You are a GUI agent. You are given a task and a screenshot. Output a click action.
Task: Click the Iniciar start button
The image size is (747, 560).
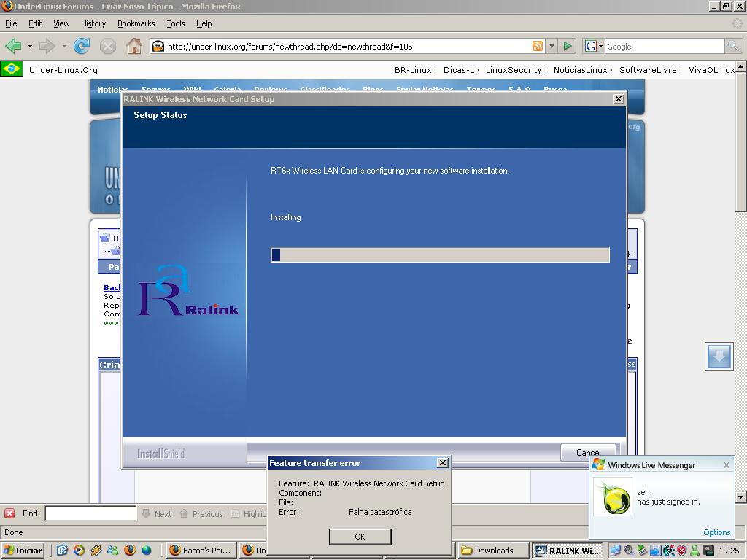[23, 551]
